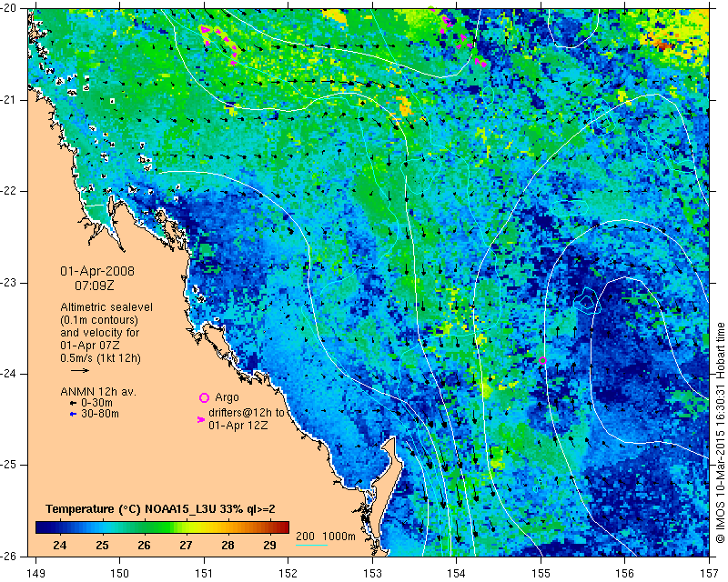Image resolution: width=728 pixels, height=582 pixels.
Task: Click the longitude axis label '154'
Action: [x=457, y=574]
